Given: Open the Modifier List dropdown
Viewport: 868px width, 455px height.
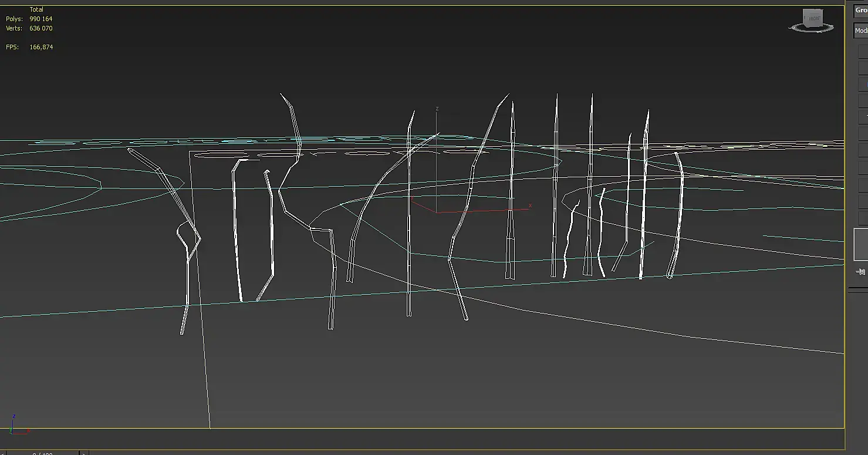Looking at the screenshot, I should 860,31.
